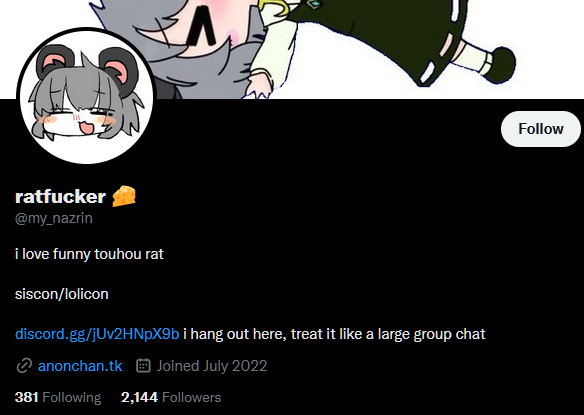Click the chain link icon beside anonchan.tk
Screen dimensions: 584x415
click(x=24, y=366)
